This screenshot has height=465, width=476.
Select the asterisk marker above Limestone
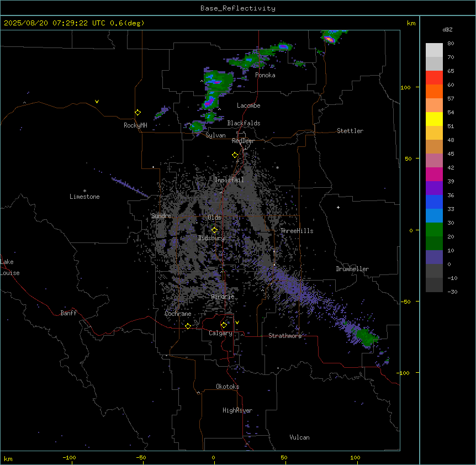pyautogui.click(x=84, y=191)
